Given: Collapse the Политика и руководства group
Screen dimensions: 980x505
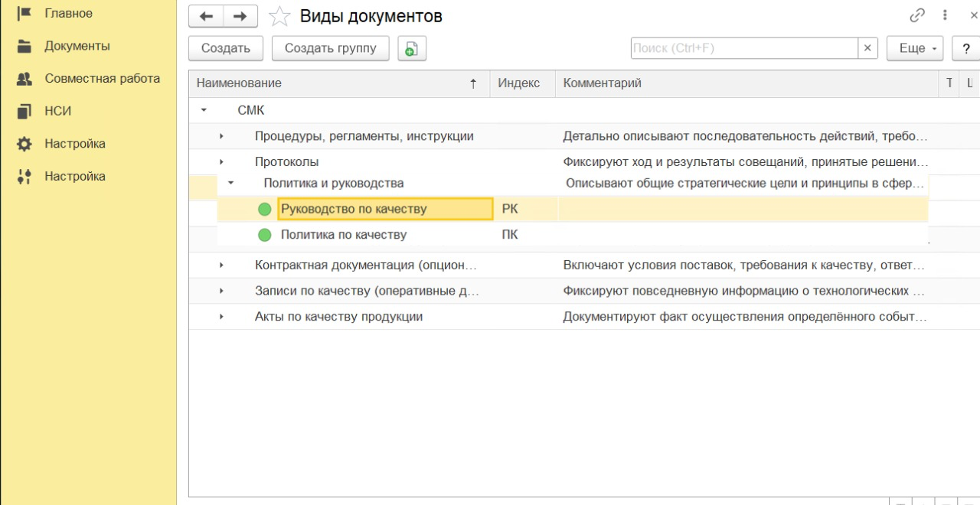Looking at the screenshot, I should [230, 184].
